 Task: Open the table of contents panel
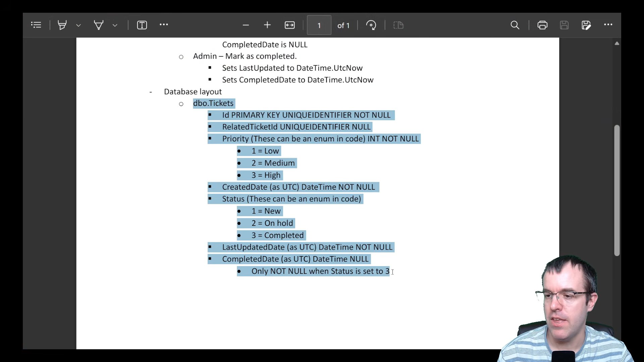(x=36, y=25)
